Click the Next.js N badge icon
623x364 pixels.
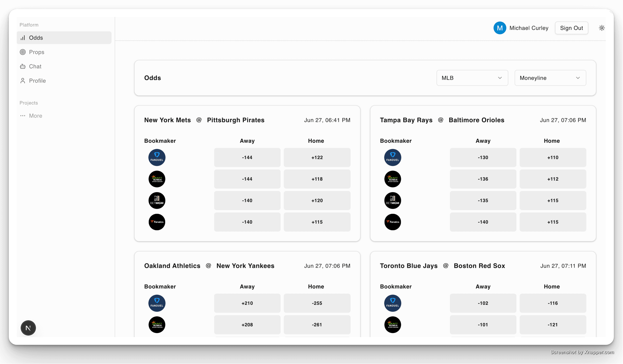28,328
